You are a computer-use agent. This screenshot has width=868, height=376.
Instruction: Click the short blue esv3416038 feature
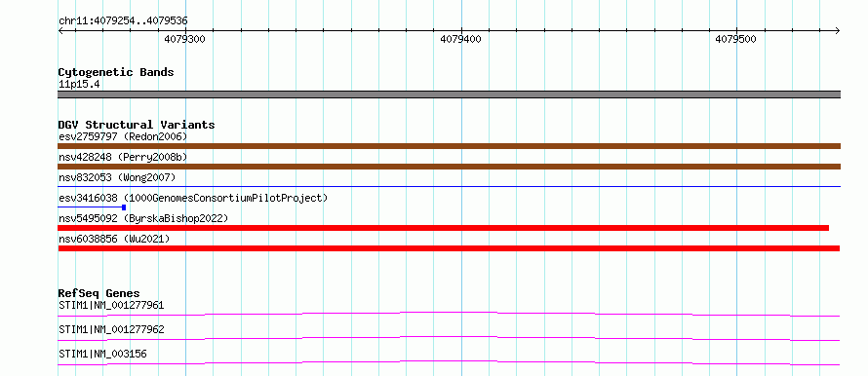pos(92,207)
